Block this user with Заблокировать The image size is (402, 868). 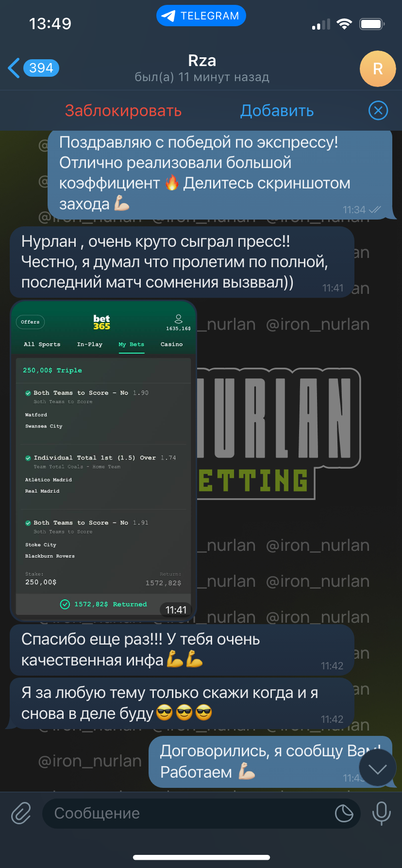tap(123, 111)
